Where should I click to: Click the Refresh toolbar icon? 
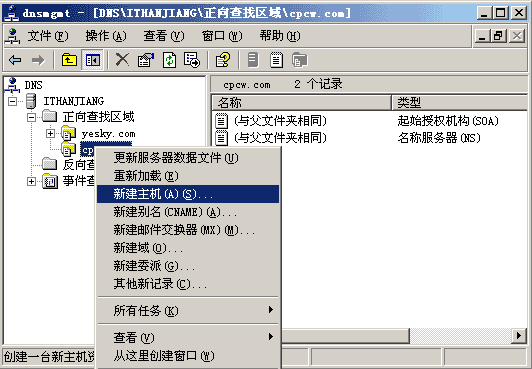tap(169, 60)
